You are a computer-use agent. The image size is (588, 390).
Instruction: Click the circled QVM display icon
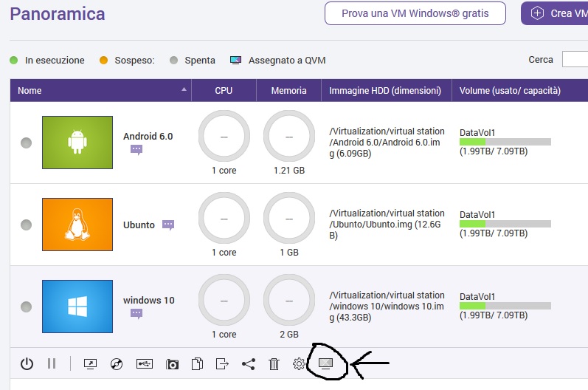325,363
